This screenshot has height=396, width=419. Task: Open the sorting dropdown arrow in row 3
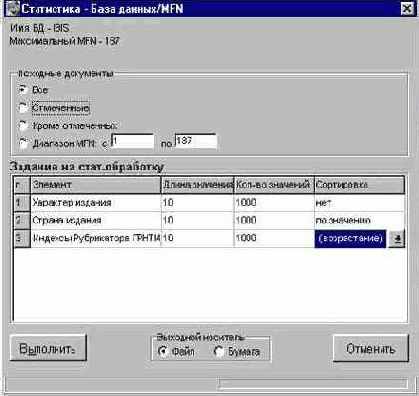(397, 239)
